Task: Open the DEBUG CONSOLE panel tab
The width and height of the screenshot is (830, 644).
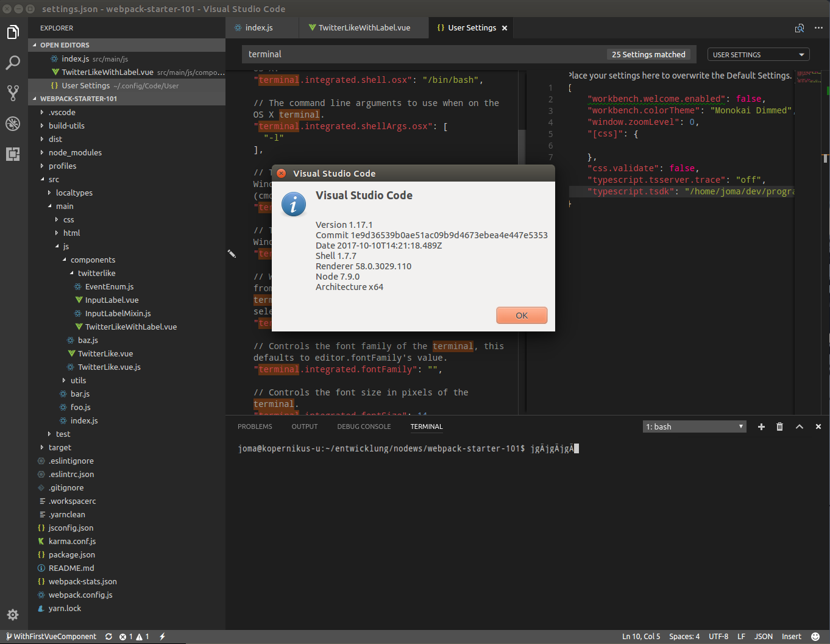Action: 364,426
